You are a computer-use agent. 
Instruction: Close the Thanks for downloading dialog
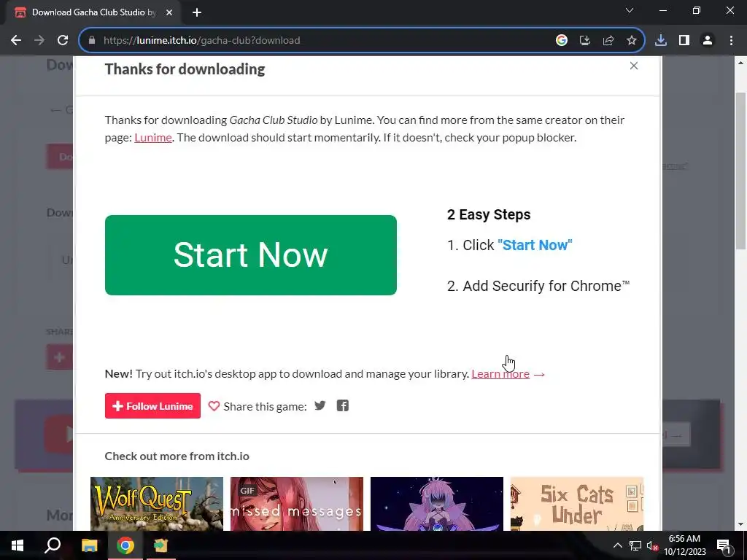(634, 66)
